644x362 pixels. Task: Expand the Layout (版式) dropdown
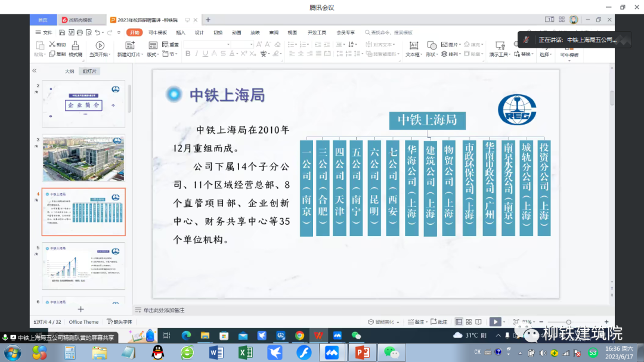point(153,54)
